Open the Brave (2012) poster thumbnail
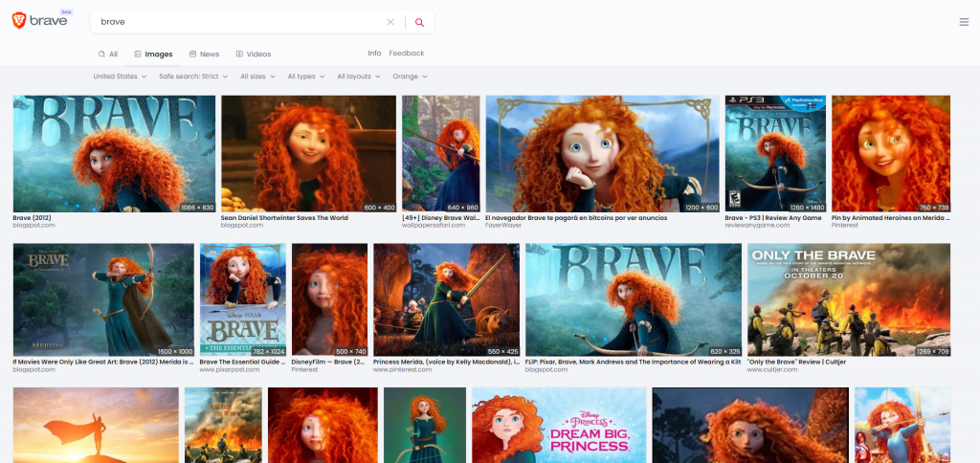 [114, 153]
